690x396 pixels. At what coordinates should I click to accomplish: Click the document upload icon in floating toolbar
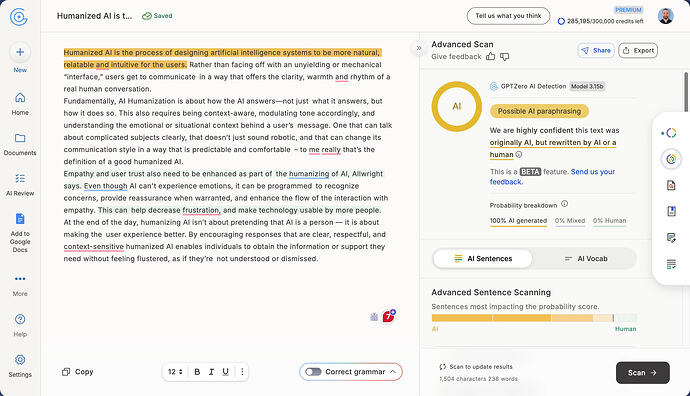671,212
